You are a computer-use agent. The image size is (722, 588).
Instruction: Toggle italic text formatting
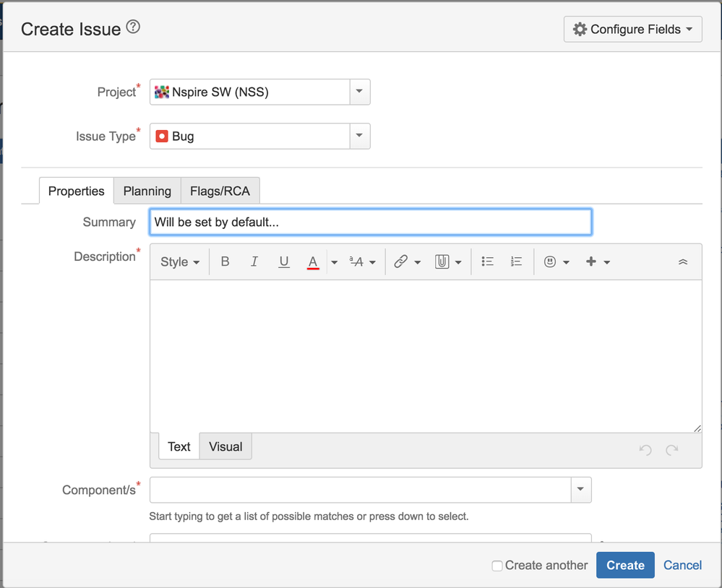click(254, 261)
